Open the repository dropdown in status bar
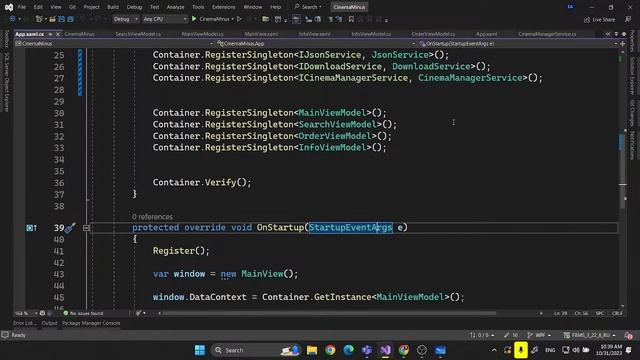 point(590,335)
